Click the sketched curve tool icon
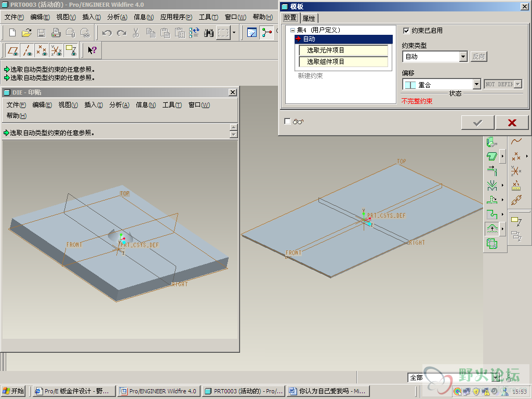This screenshot has width=532, height=399. pyautogui.click(x=516, y=141)
